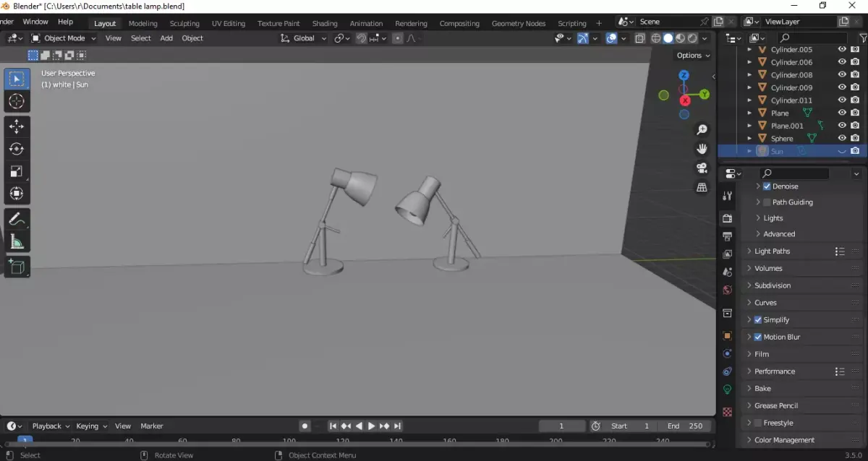Screen dimensions: 868x461
Task: Select the Rotate tool
Action: (17, 149)
